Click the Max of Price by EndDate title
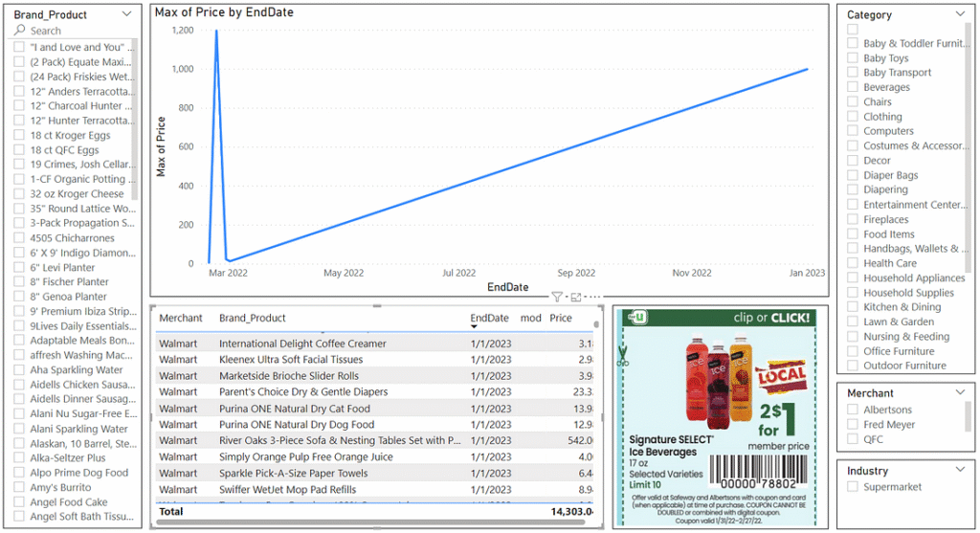Image resolution: width=980 pixels, height=533 pixels. (224, 11)
